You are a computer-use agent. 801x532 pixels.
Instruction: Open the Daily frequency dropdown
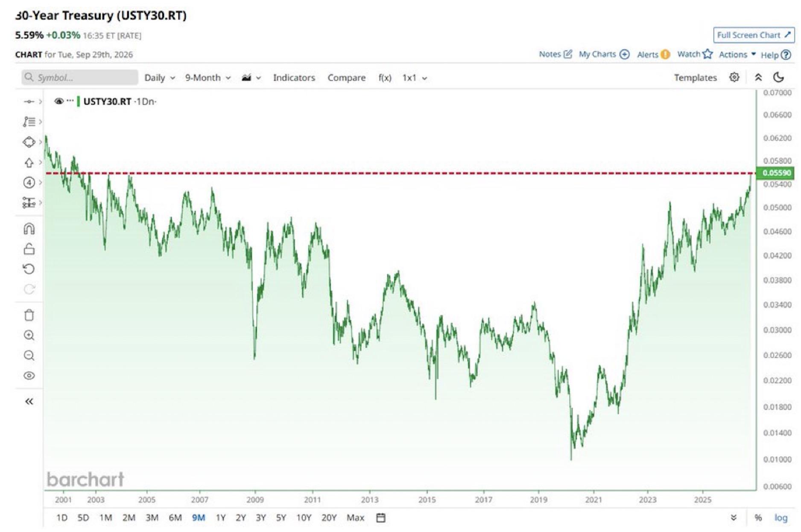pos(160,78)
